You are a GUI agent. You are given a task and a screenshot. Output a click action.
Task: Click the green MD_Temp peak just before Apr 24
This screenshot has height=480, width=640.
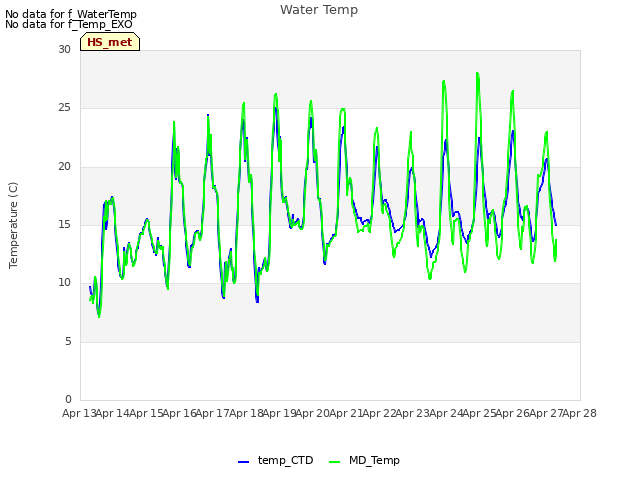coord(444,81)
